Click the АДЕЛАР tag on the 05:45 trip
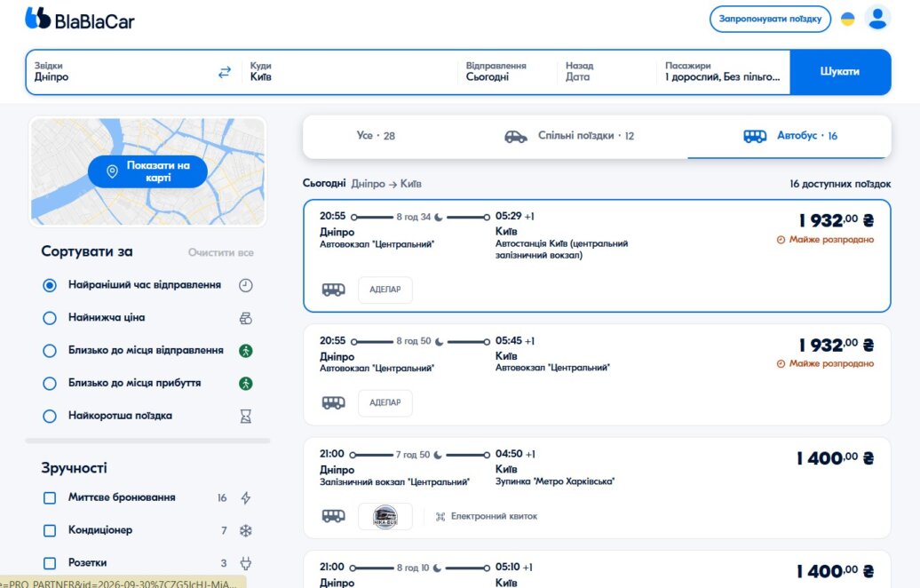This screenshot has width=920, height=588. [x=385, y=402]
